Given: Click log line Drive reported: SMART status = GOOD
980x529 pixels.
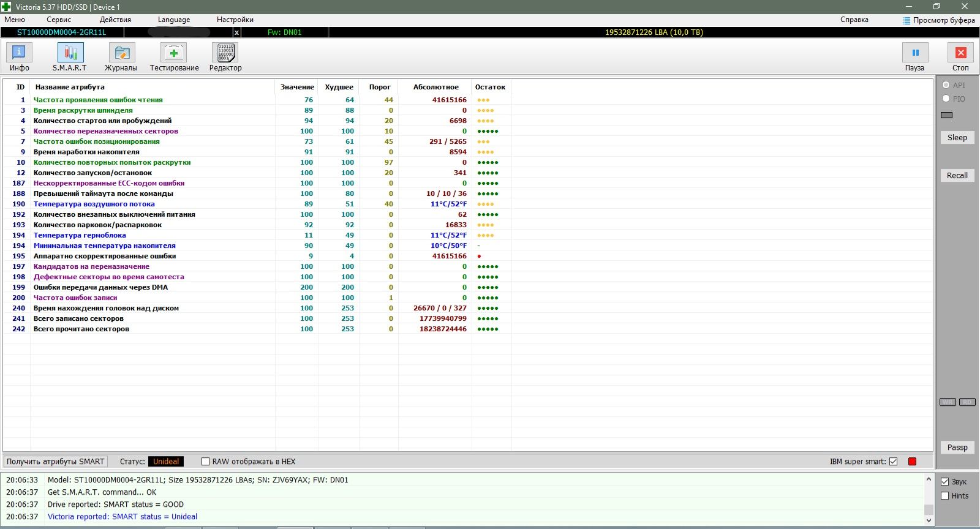Looking at the screenshot, I should pyautogui.click(x=116, y=505).
